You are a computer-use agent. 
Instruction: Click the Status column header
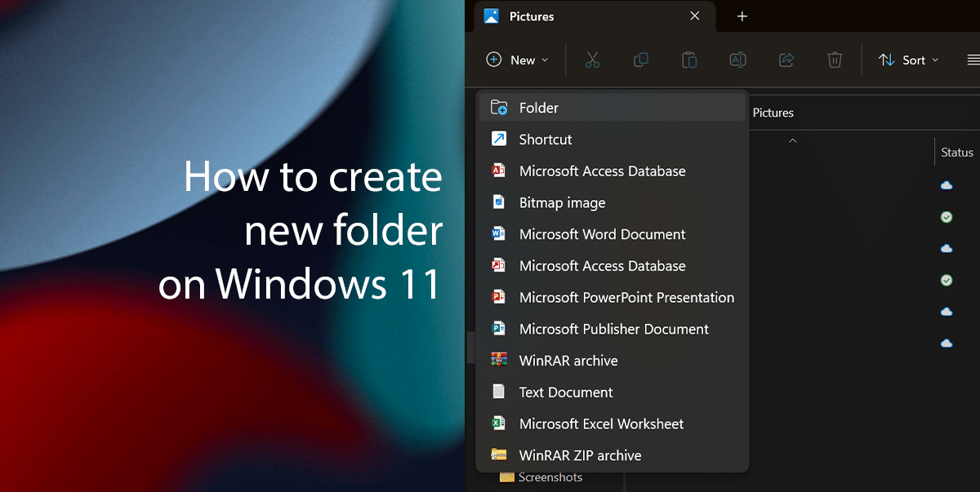point(956,152)
